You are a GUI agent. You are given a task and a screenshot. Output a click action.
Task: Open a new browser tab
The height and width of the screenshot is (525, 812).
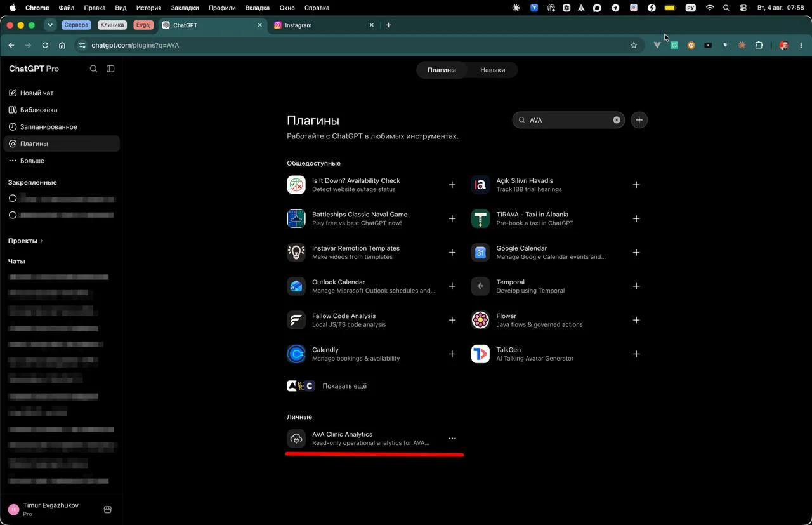coord(388,25)
